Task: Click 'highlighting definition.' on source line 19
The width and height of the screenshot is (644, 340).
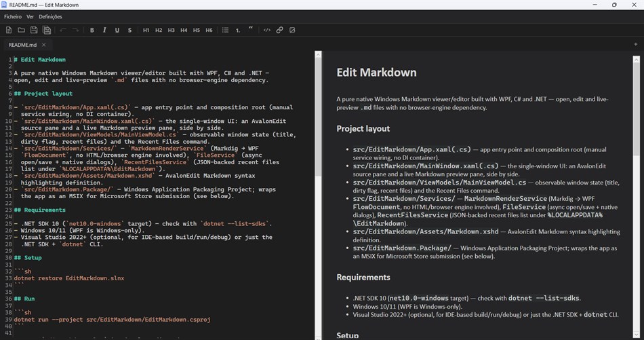Action: (x=62, y=183)
